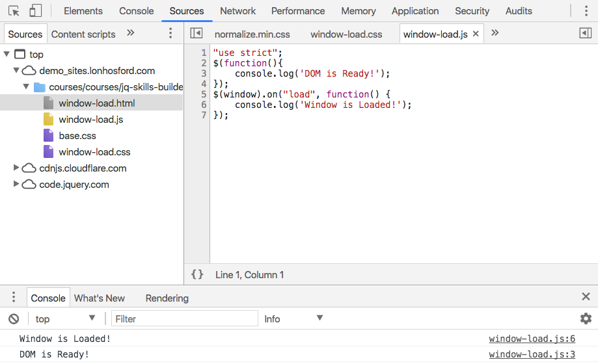Image resolution: width=598 pixels, height=364 pixels.
Task: Open console settings gear
Action: pyautogui.click(x=586, y=318)
